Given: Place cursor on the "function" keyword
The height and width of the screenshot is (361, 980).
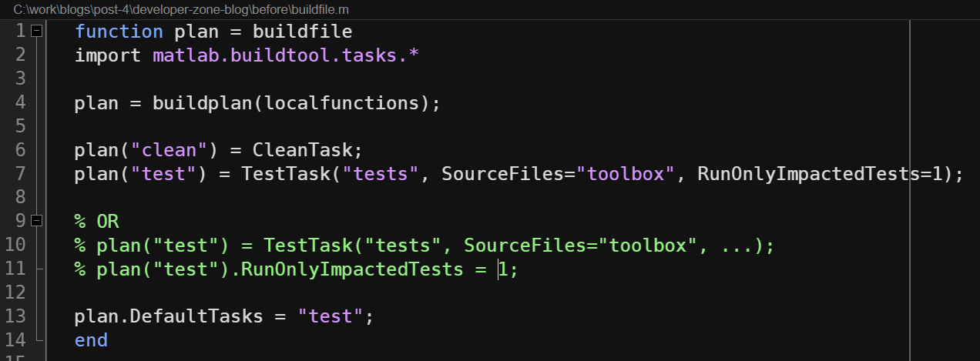Looking at the screenshot, I should click(119, 32).
